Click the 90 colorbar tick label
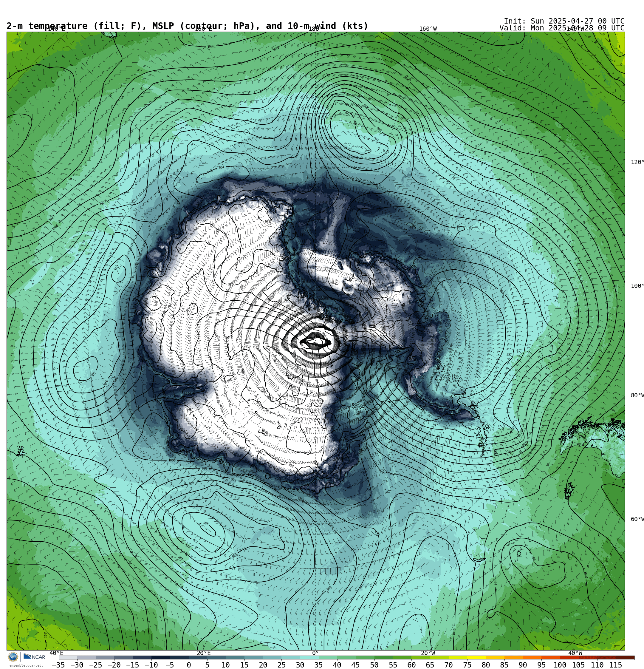 click(x=523, y=665)
